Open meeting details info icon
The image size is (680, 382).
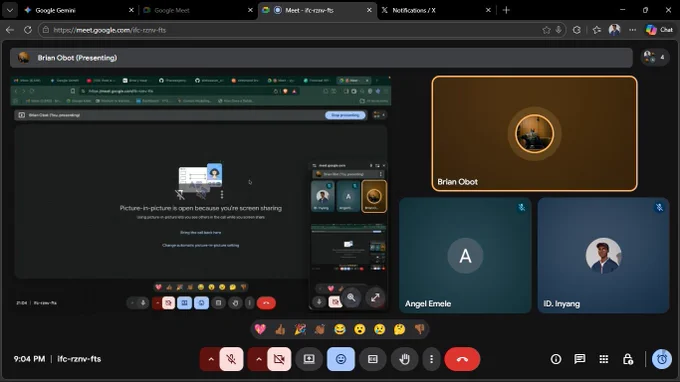[556, 359]
